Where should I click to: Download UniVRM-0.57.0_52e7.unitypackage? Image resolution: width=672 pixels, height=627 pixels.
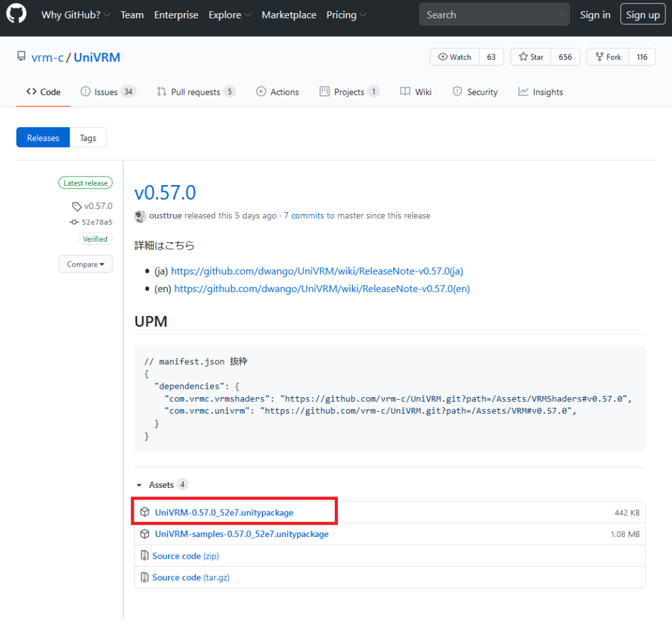[224, 513]
